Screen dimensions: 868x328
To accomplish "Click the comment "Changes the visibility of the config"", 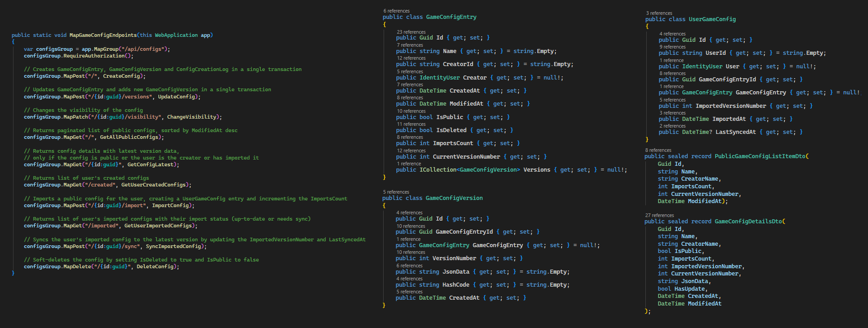I will pos(83,110).
